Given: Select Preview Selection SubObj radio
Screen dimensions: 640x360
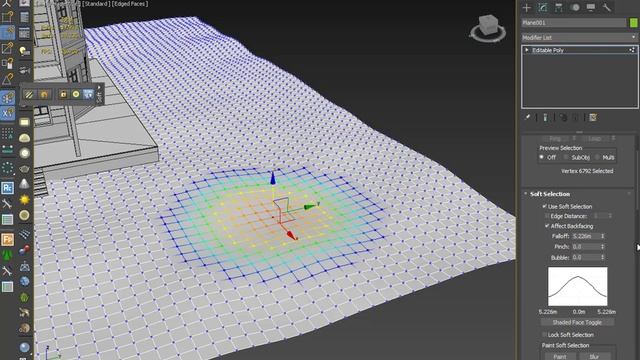Looking at the screenshot, I should click(x=565, y=157).
